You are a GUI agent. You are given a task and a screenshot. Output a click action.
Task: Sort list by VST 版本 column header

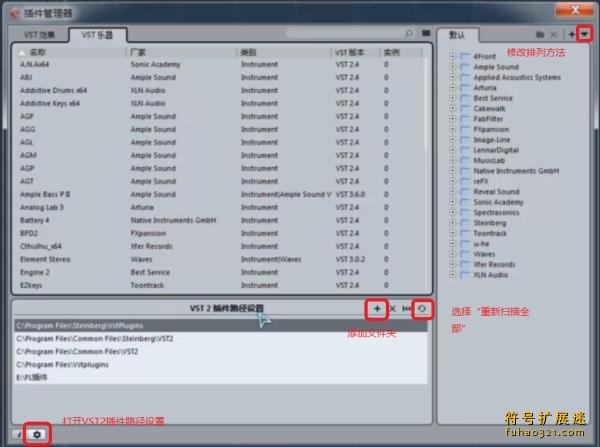pos(355,52)
